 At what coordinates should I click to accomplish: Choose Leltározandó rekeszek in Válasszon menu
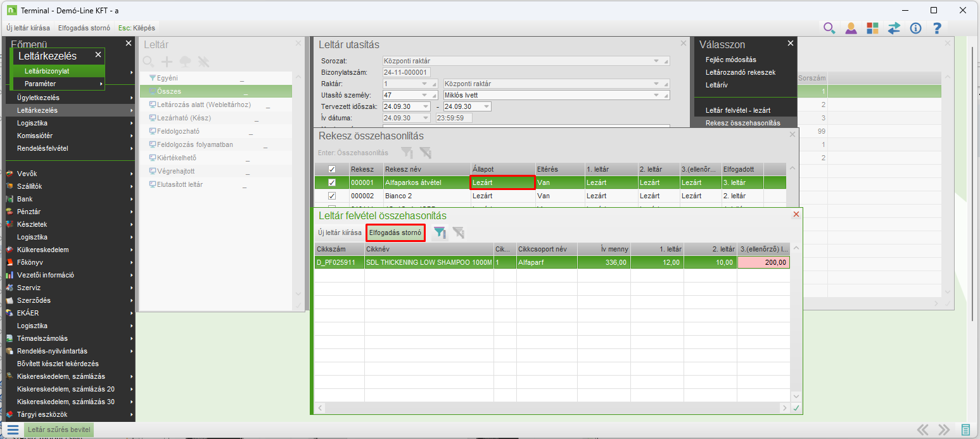(x=740, y=72)
